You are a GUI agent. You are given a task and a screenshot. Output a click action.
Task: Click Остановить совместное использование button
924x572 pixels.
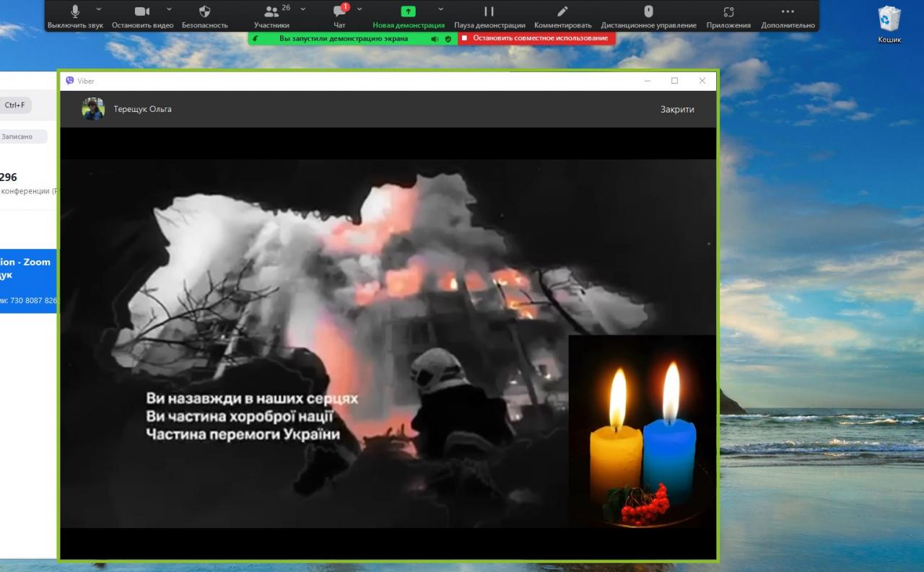(536, 38)
